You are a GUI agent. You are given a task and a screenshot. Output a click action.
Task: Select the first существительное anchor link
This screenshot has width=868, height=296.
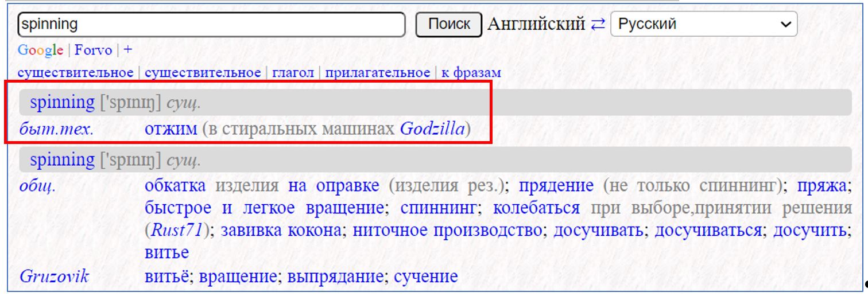point(75,73)
